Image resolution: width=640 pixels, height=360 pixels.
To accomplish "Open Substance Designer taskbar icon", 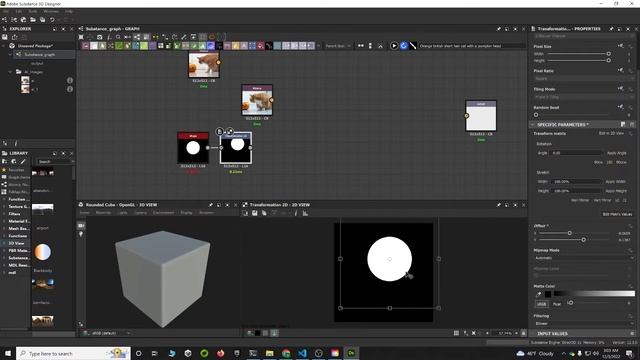I will 351,353.
